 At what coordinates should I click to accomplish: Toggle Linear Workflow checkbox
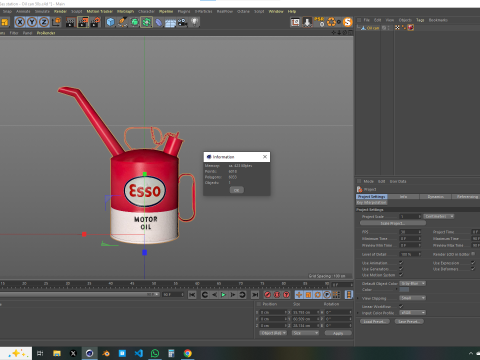pyautogui.click(x=401, y=306)
